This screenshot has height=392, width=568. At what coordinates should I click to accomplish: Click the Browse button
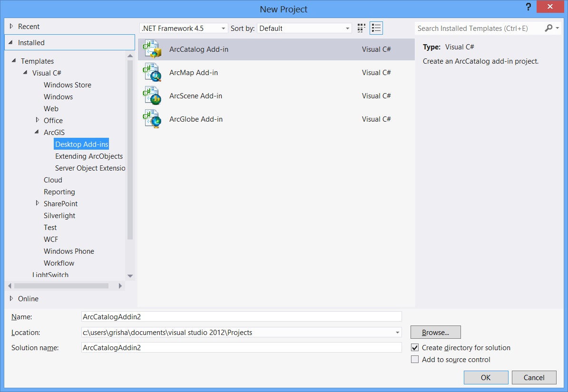pos(435,332)
